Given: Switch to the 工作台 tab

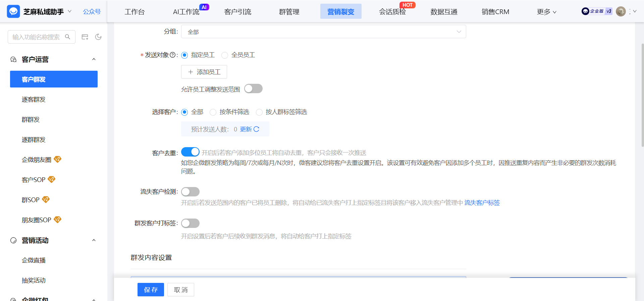Looking at the screenshot, I should [x=135, y=12].
